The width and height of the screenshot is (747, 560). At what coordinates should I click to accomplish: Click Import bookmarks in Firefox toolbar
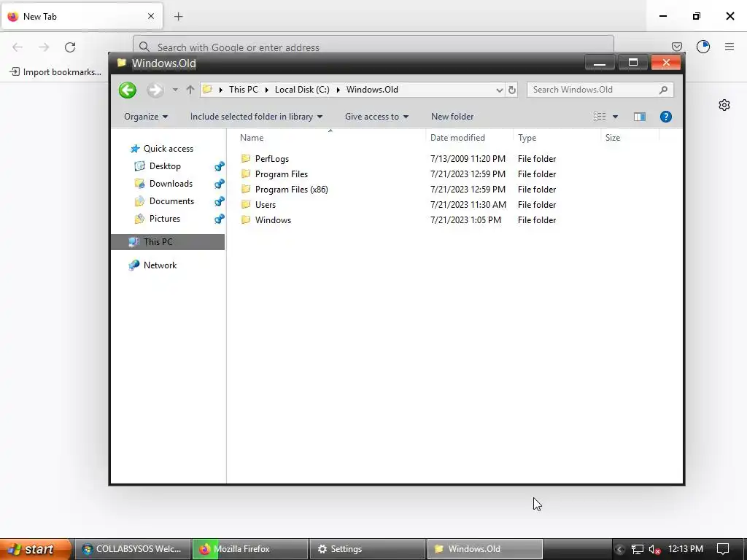55,72
